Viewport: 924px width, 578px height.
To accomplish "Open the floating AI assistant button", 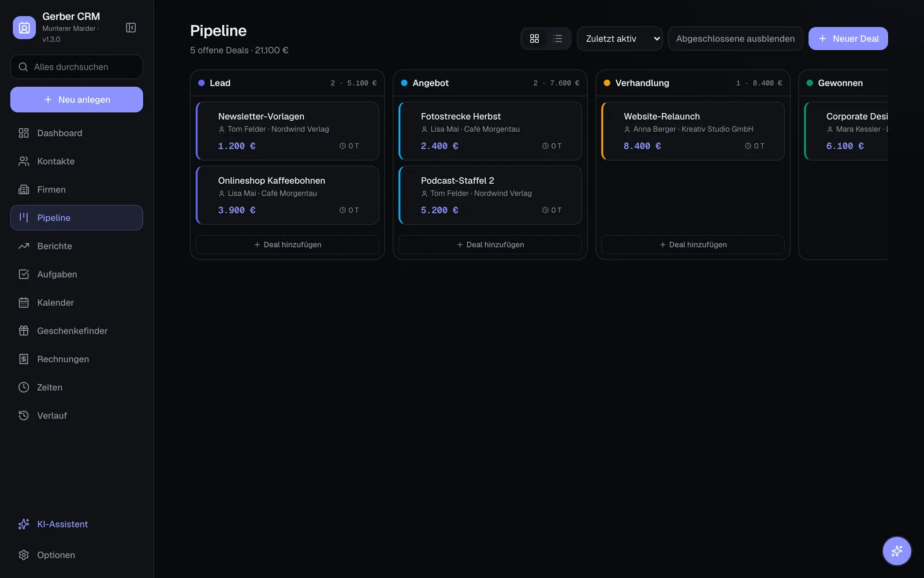I will tap(897, 551).
